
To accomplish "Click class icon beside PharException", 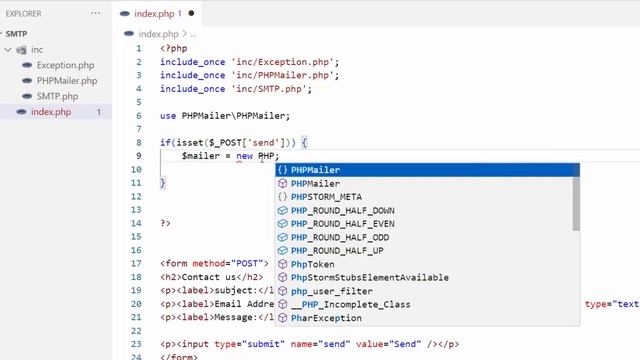I will point(282,318).
